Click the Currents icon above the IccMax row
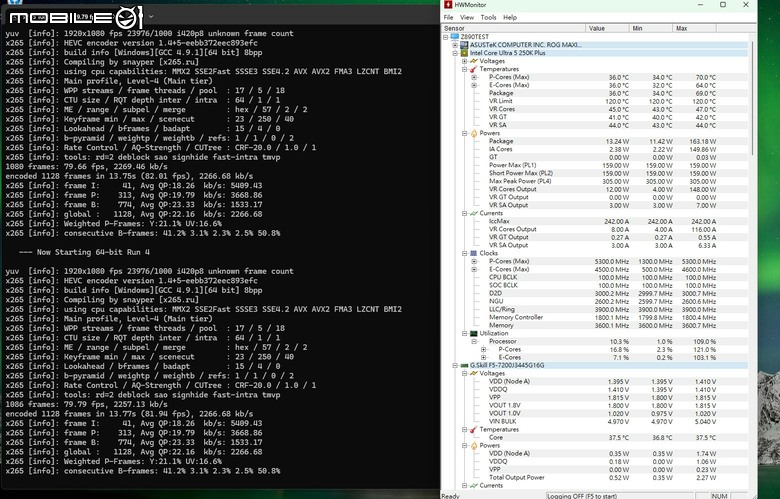 [474, 213]
